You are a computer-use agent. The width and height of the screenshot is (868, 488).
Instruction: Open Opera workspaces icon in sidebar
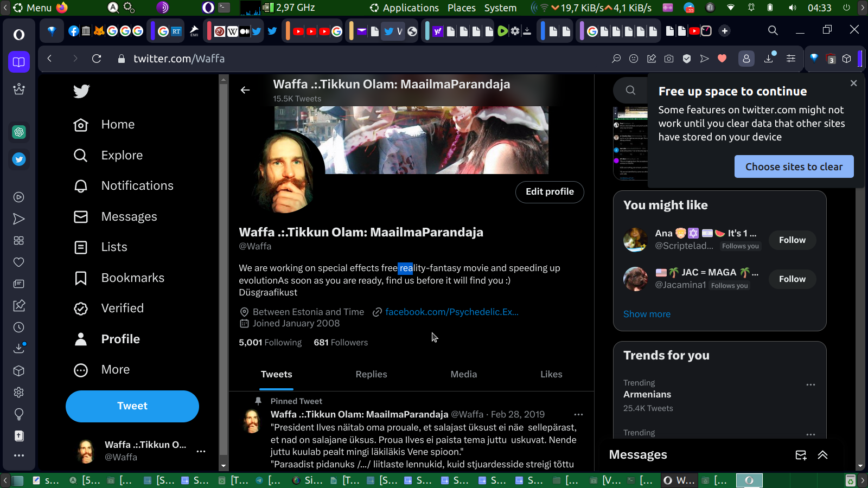pos(19,62)
